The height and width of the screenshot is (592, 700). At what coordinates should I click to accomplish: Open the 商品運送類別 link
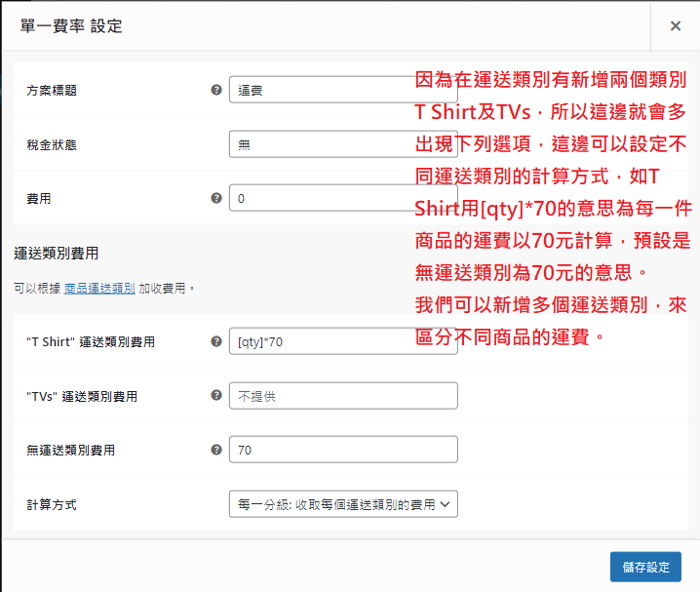tap(99, 289)
